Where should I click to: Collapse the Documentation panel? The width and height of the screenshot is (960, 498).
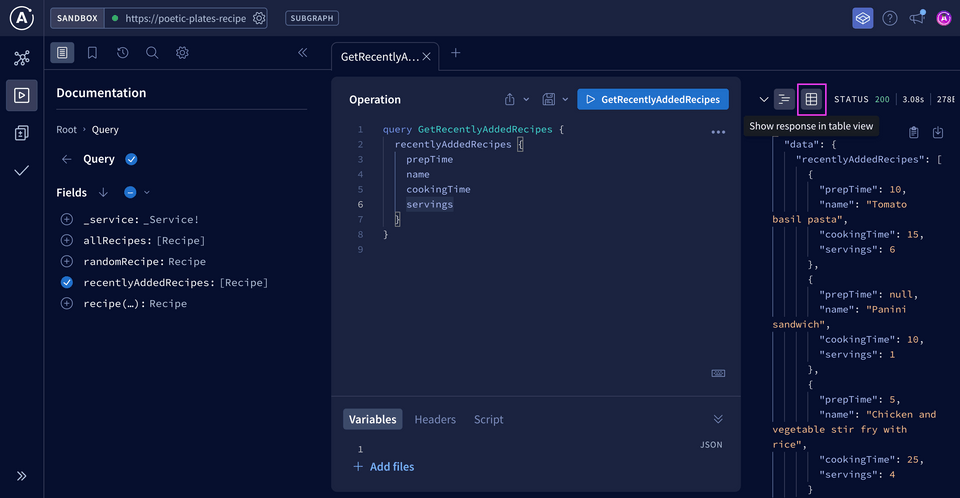(302, 53)
